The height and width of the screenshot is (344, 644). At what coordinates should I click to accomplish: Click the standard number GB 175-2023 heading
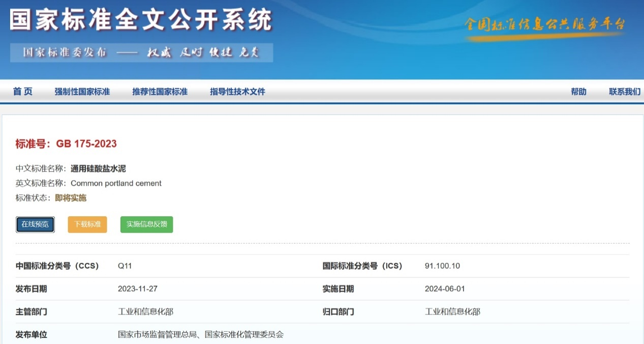[x=66, y=144]
